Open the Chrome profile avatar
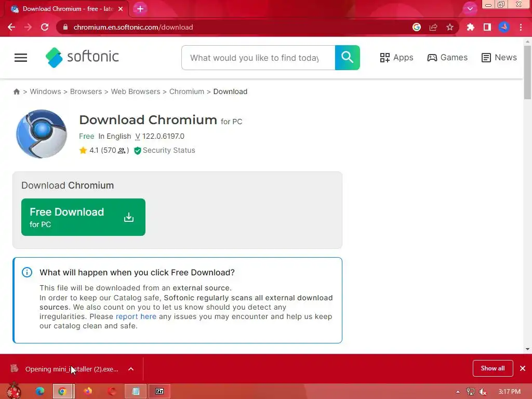Viewport: 532px width, 399px height. 504,27
